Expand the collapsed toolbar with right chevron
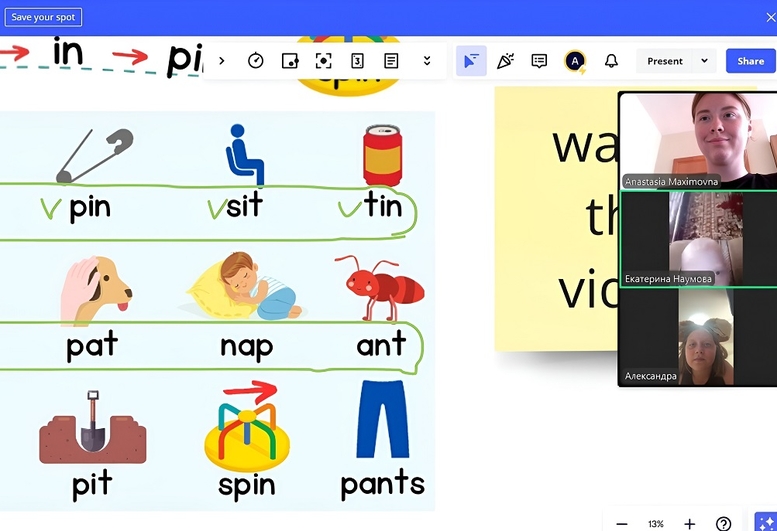777x531 pixels. tap(221, 61)
